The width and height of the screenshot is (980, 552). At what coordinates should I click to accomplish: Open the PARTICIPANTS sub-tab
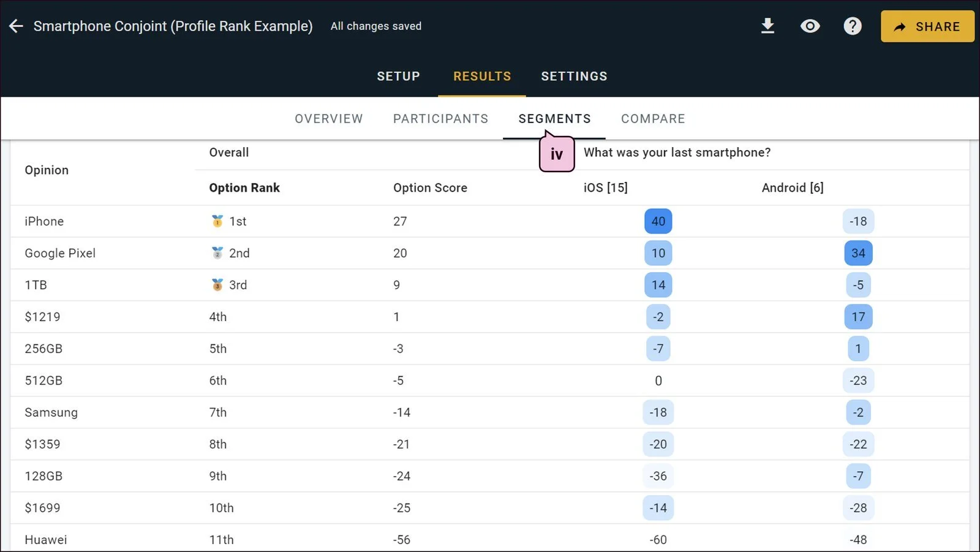440,119
